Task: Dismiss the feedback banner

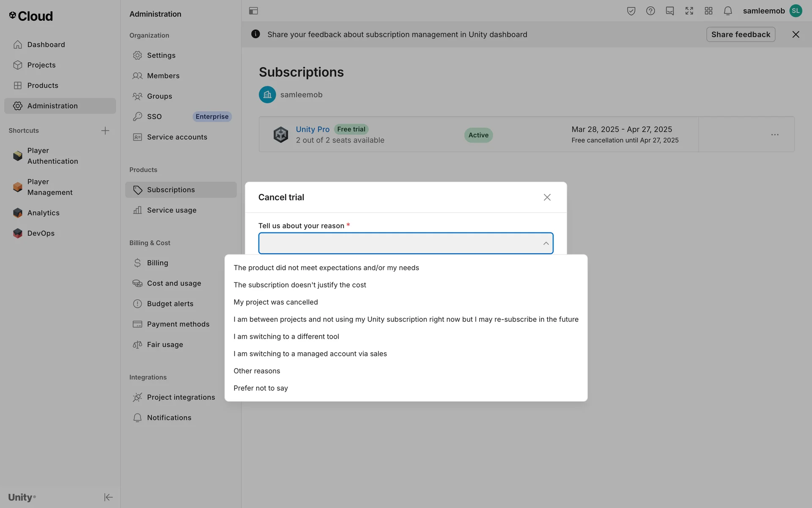Action: (796, 34)
